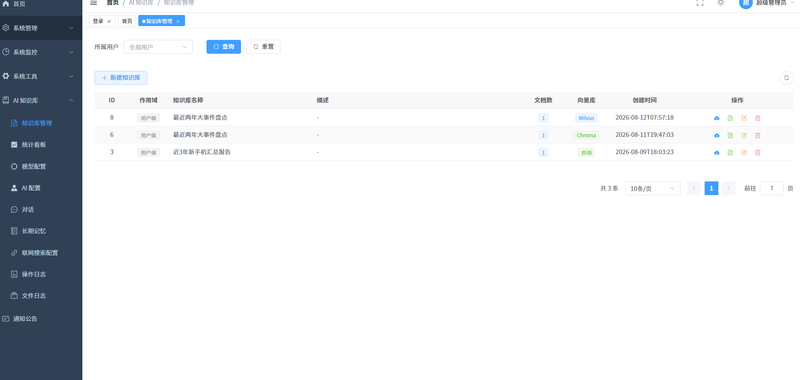Screen dimensions: 800x380
Task: Expand the 系统监控 sidebar menu
Action: tap(41, 52)
